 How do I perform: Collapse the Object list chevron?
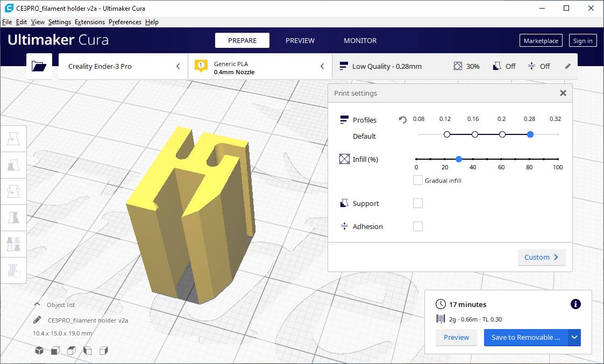pos(37,304)
